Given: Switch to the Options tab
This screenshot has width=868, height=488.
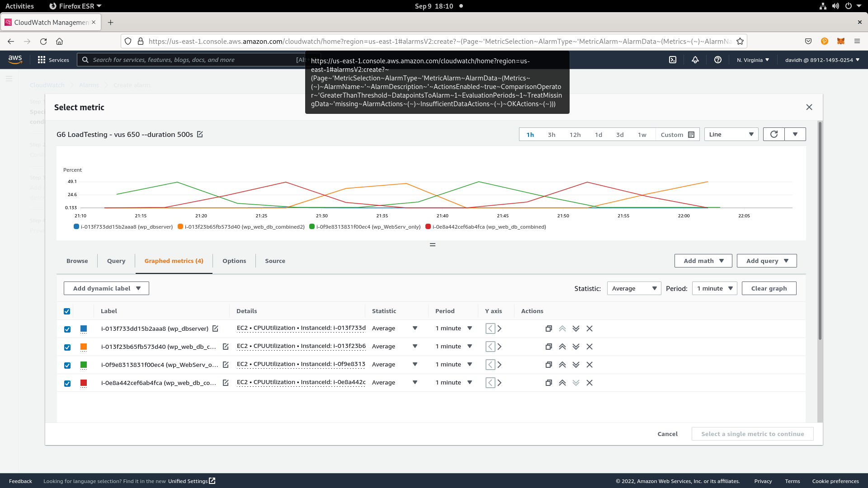Looking at the screenshot, I should 234,261.
